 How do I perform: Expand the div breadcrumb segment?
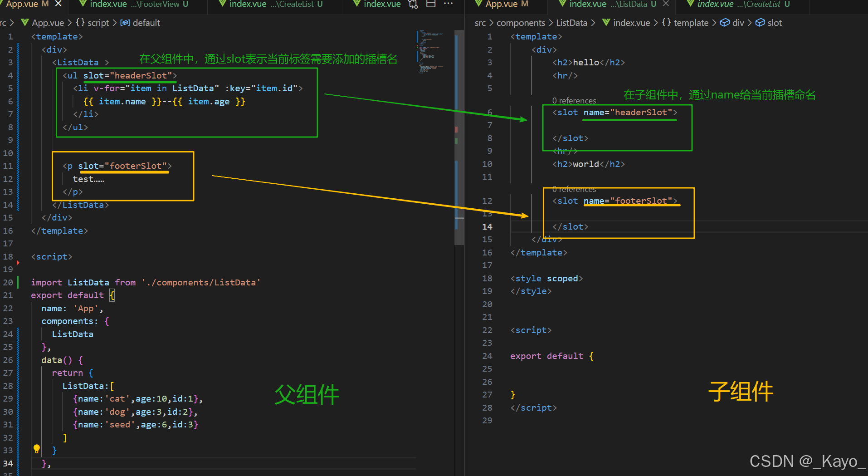(732, 23)
